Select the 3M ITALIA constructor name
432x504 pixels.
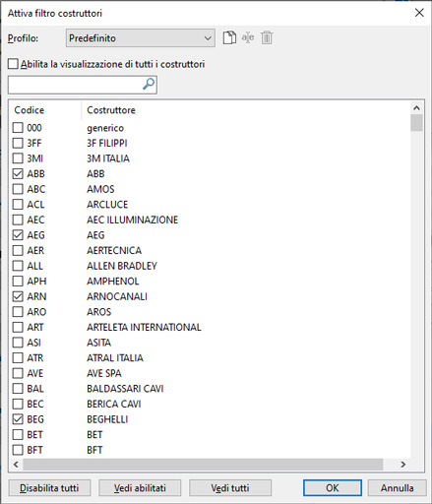[108, 158]
